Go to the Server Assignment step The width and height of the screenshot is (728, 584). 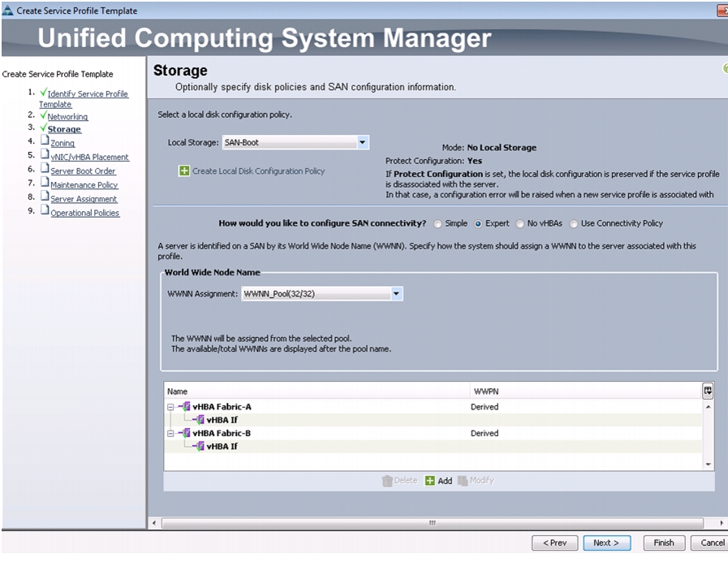[x=84, y=199]
